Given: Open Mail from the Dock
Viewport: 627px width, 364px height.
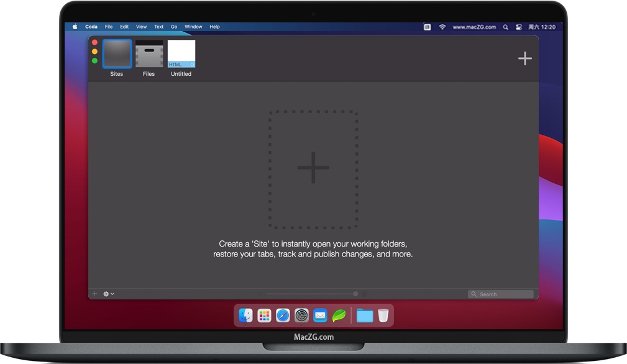Looking at the screenshot, I should [320, 316].
